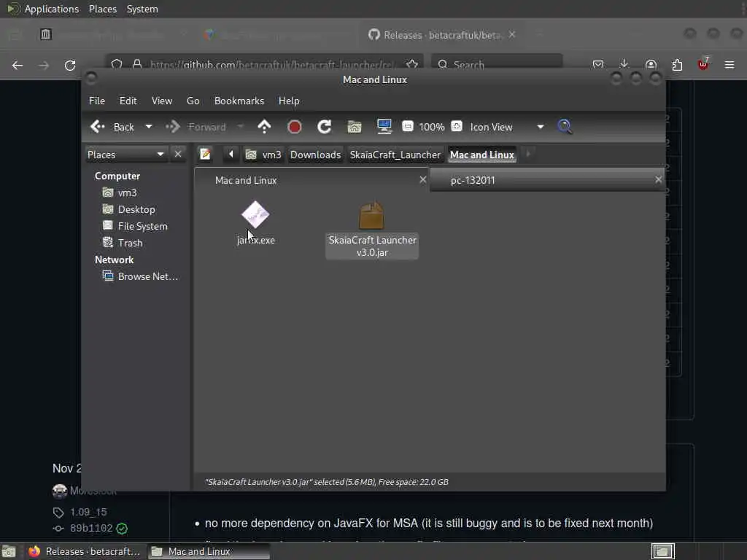Go up to the parent folder
The width and height of the screenshot is (747, 560).
click(264, 127)
